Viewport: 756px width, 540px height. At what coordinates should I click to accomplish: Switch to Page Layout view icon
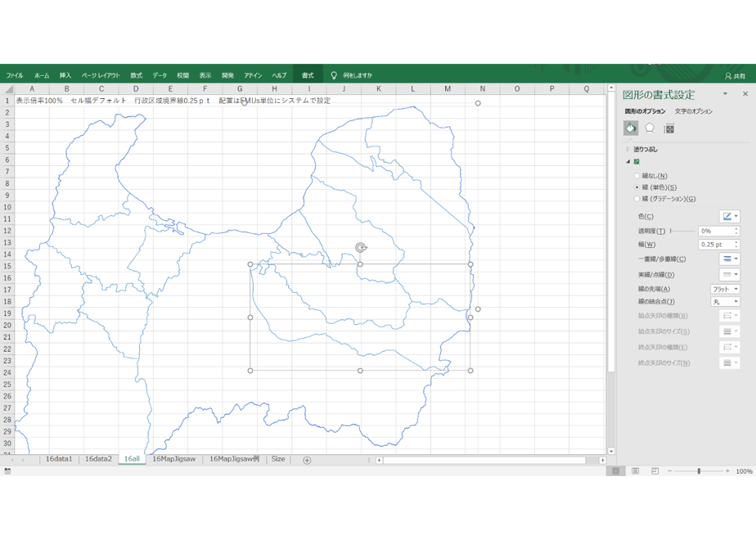coord(636,471)
